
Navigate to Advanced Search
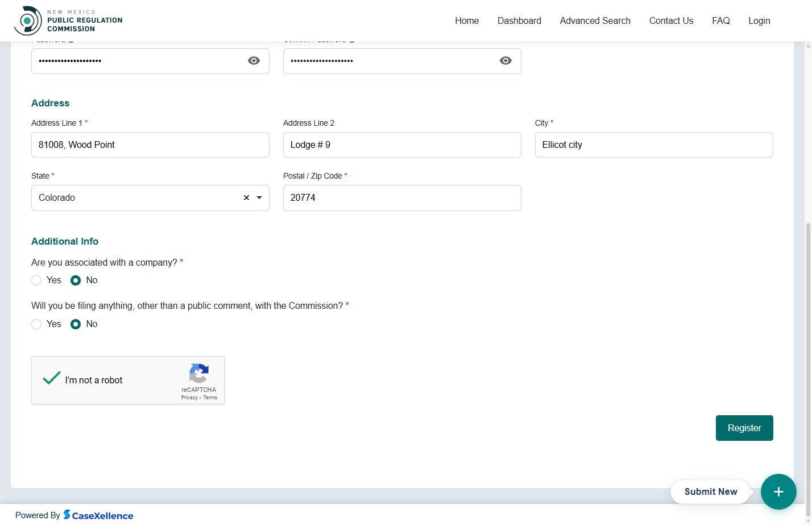595,20
